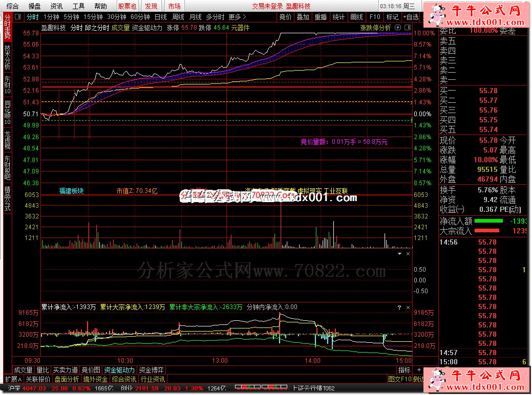This screenshot has height=395, width=532.
Task: Click the 竞价 toolbar button
Action: 285,16
